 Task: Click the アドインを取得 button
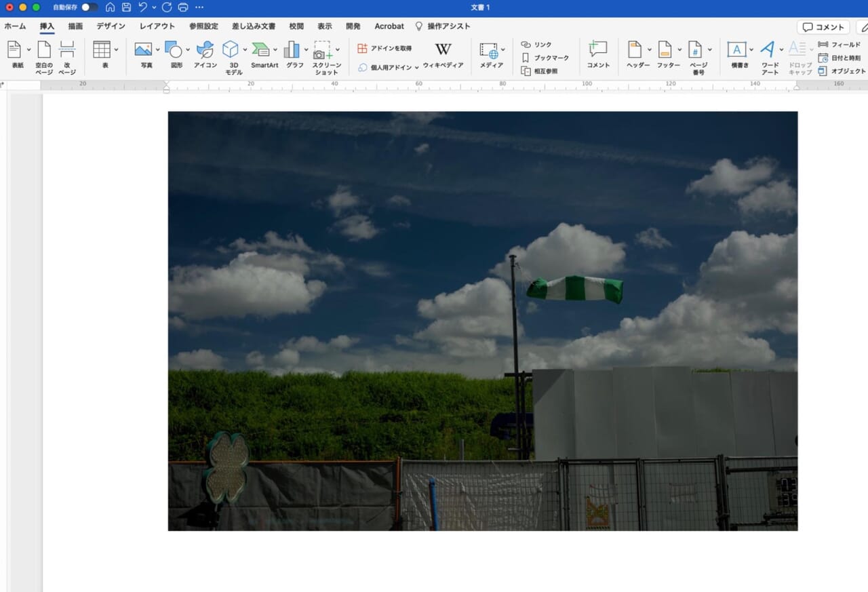pos(384,49)
